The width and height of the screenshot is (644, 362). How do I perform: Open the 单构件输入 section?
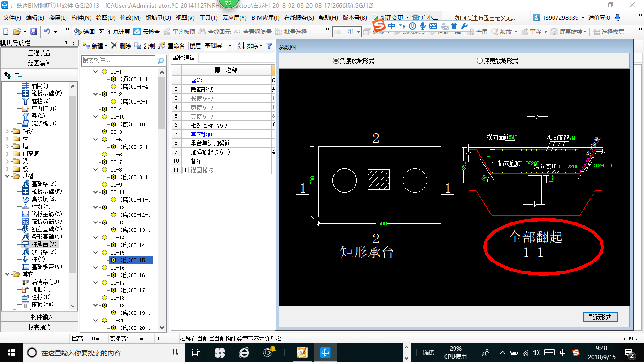[x=39, y=317]
